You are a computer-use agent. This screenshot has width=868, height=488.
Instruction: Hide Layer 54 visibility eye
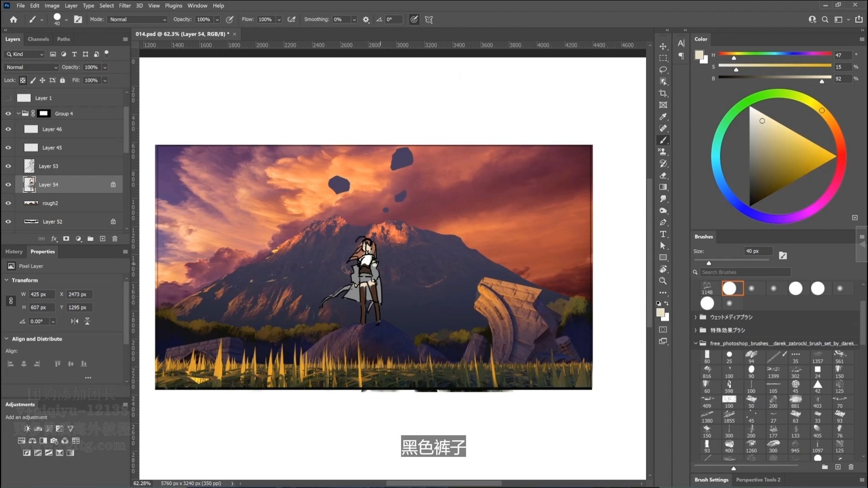(8, 185)
